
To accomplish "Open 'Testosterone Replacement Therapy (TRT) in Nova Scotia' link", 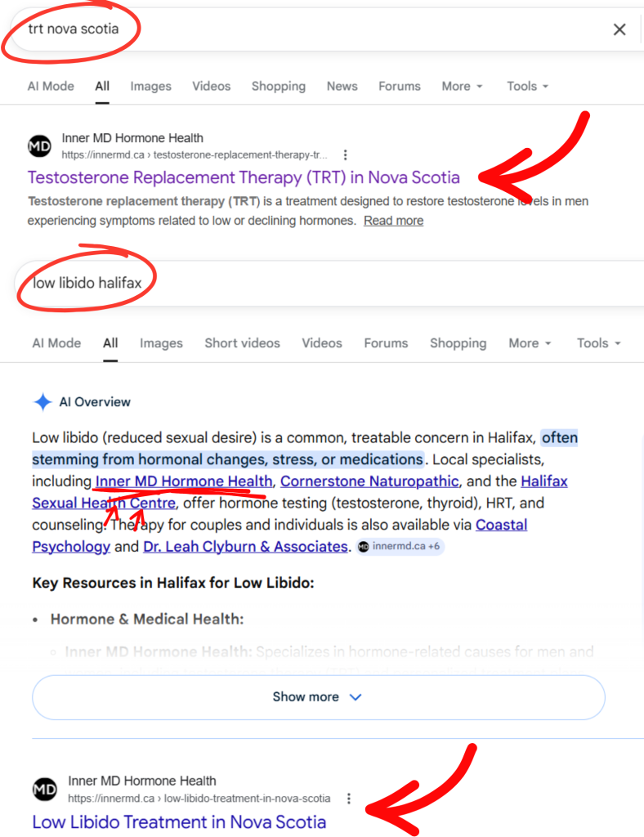I will pos(244,177).
